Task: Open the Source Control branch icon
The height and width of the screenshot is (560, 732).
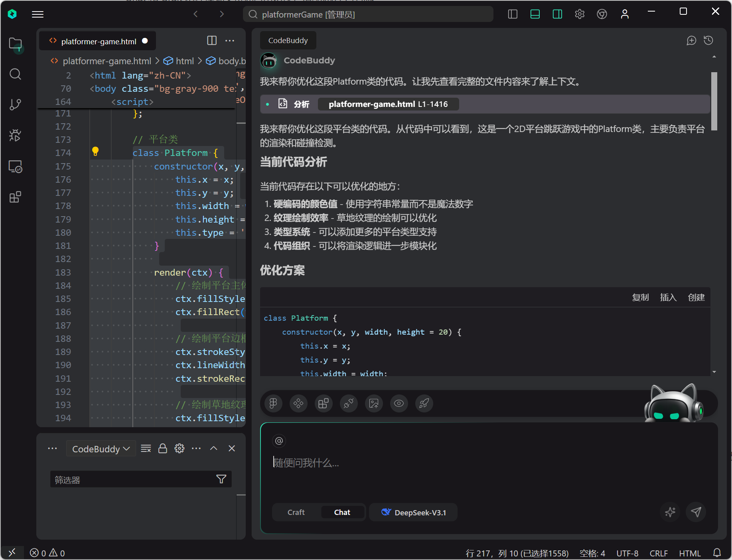Action: (x=15, y=105)
